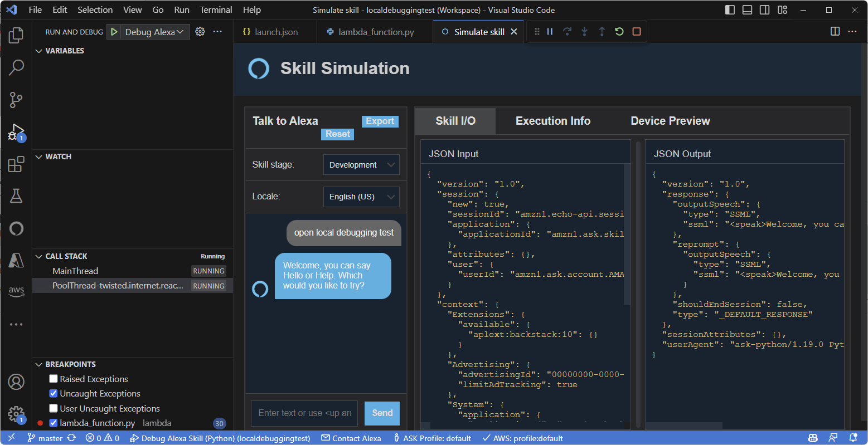Screen dimensions: 868x445
Task: Open the Skill stage dropdown
Action: point(361,164)
